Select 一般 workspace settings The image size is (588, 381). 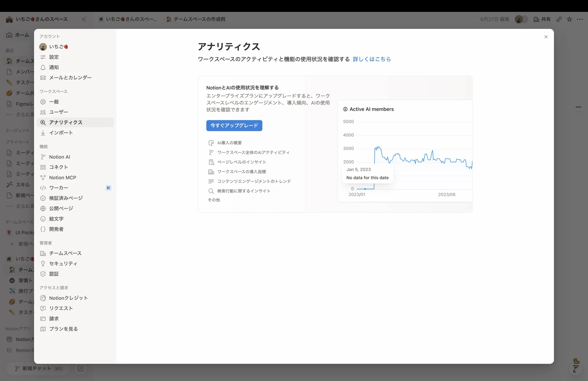[x=75, y=102]
